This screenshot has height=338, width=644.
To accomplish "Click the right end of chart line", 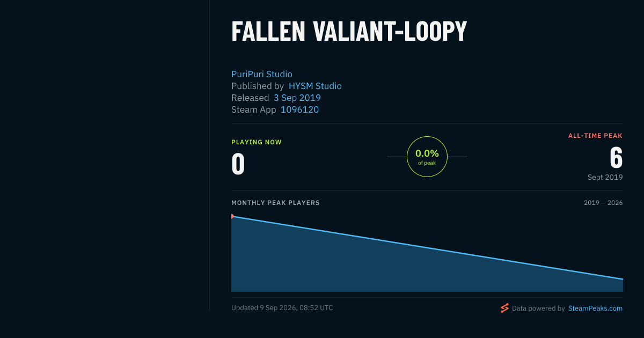I will tap(622, 279).
